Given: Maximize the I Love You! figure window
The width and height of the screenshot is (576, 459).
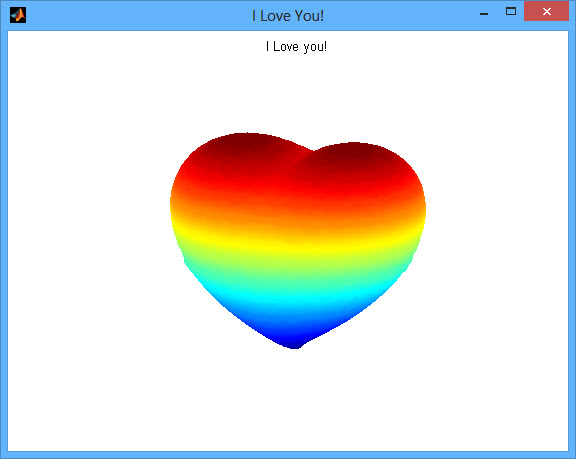Looking at the screenshot, I should tap(511, 11).
